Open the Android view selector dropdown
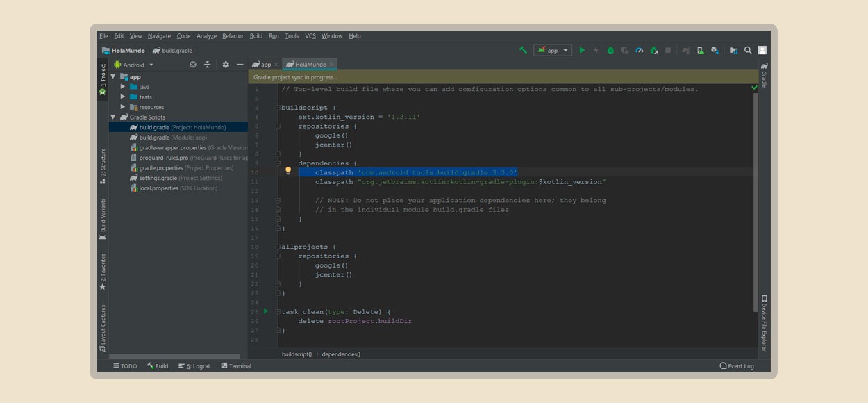This screenshot has width=868, height=403. pyautogui.click(x=134, y=65)
